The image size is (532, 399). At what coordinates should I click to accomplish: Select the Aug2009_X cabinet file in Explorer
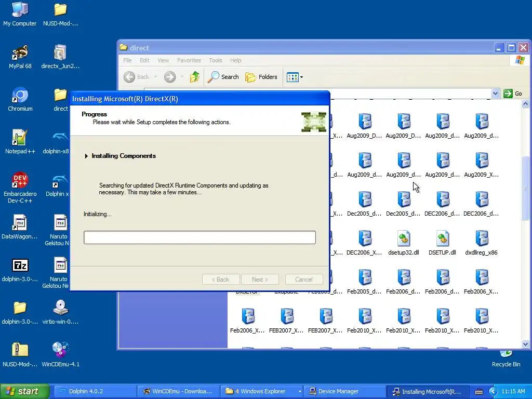tap(481, 165)
